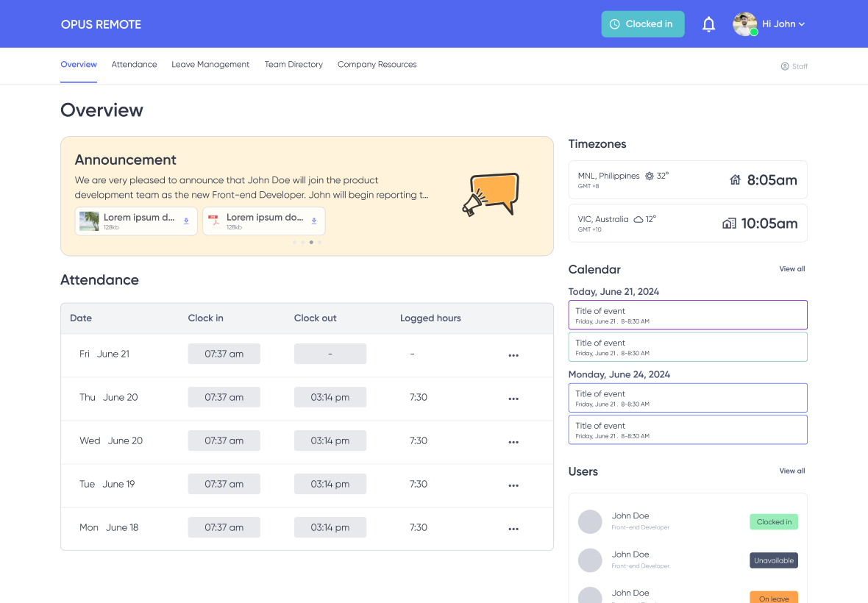This screenshot has height=603, width=868.
Task: Toggle the Clocked in button
Action: coord(642,24)
